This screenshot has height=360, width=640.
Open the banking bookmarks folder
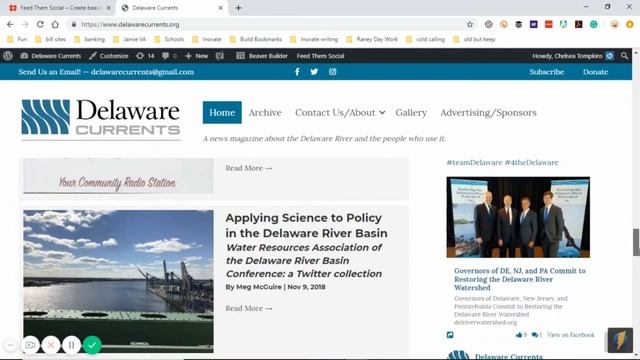[90, 40]
